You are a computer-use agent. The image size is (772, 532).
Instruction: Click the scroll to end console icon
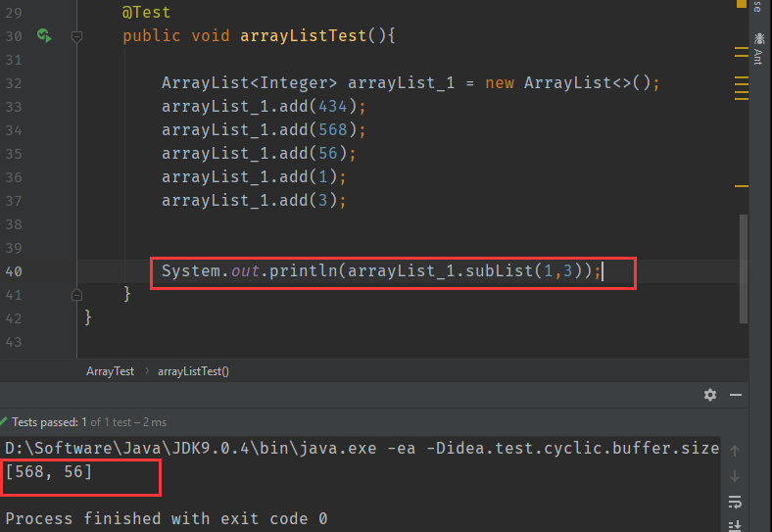(735, 525)
